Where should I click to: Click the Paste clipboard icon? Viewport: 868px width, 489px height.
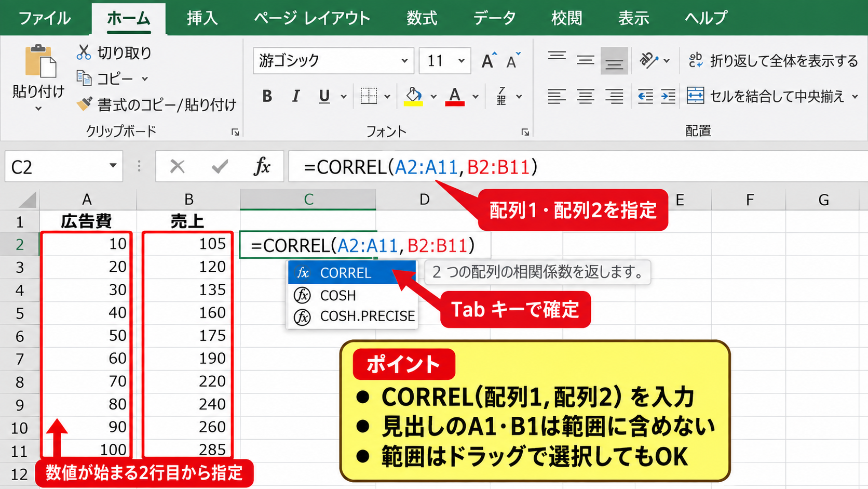tap(40, 61)
